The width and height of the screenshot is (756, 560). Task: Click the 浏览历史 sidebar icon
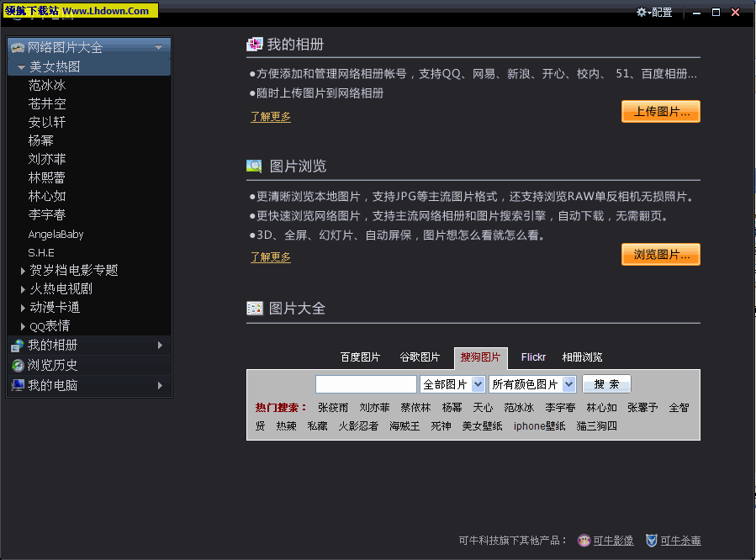tap(18, 365)
